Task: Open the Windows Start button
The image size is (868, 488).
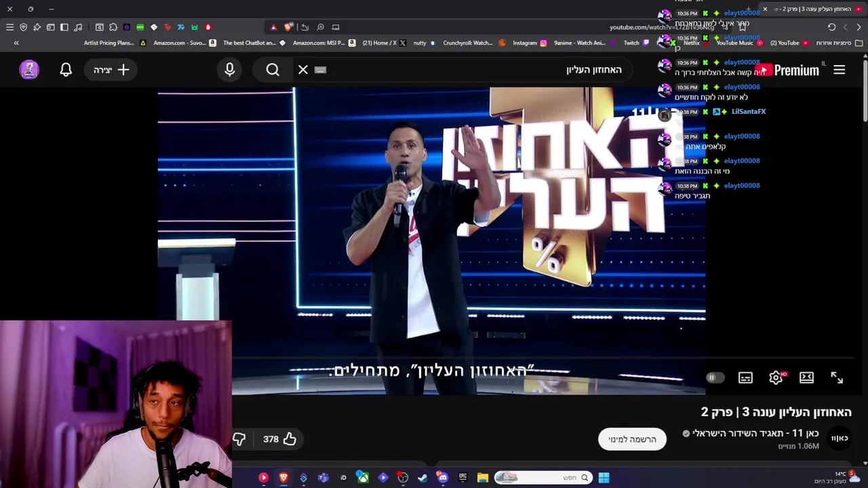Action: pyautogui.click(x=604, y=478)
